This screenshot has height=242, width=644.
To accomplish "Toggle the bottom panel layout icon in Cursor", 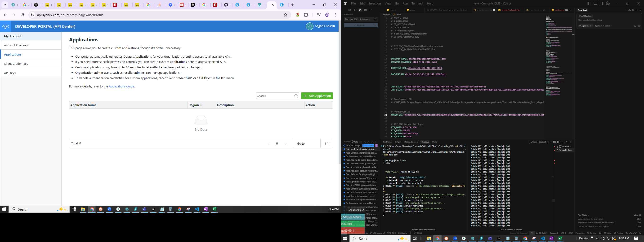I will tap(595, 4).
